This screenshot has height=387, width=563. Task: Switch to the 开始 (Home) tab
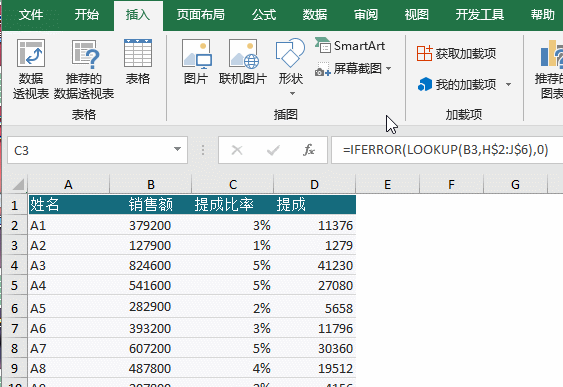click(87, 15)
